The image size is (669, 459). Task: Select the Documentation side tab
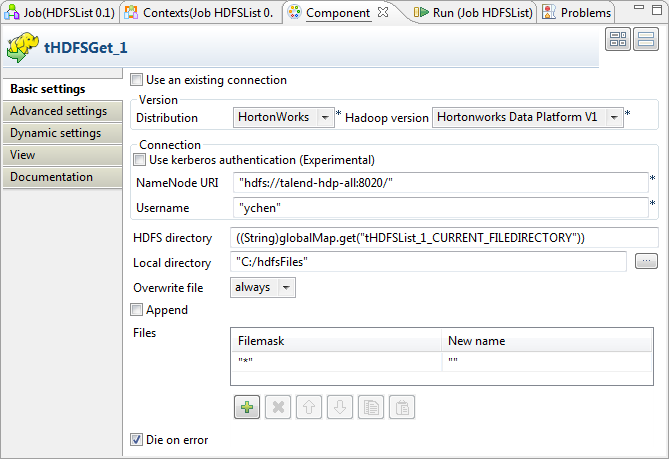[51, 177]
